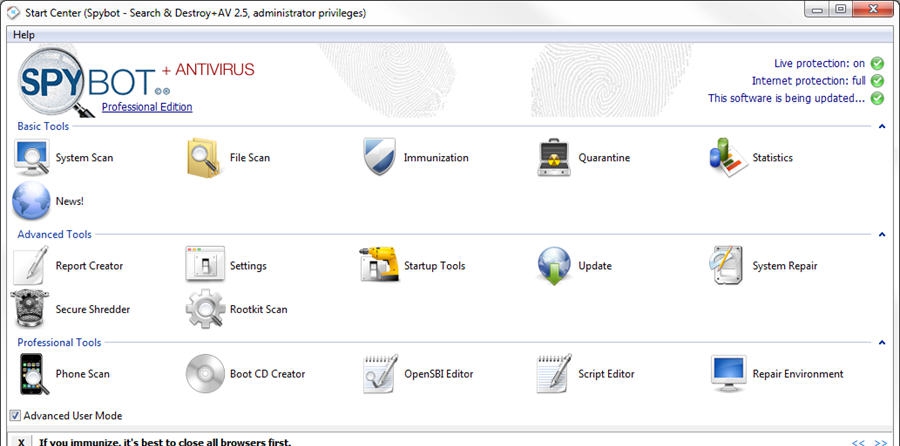Click the System Scan label
The image size is (900, 446).
point(84,157)
